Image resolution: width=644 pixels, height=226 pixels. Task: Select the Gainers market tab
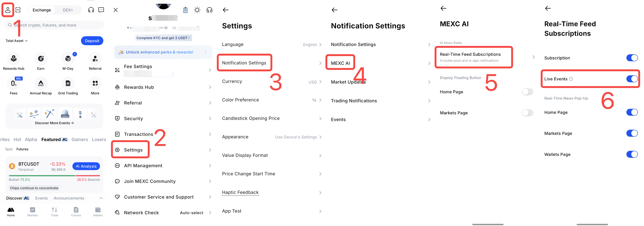(x=80, y=140)
